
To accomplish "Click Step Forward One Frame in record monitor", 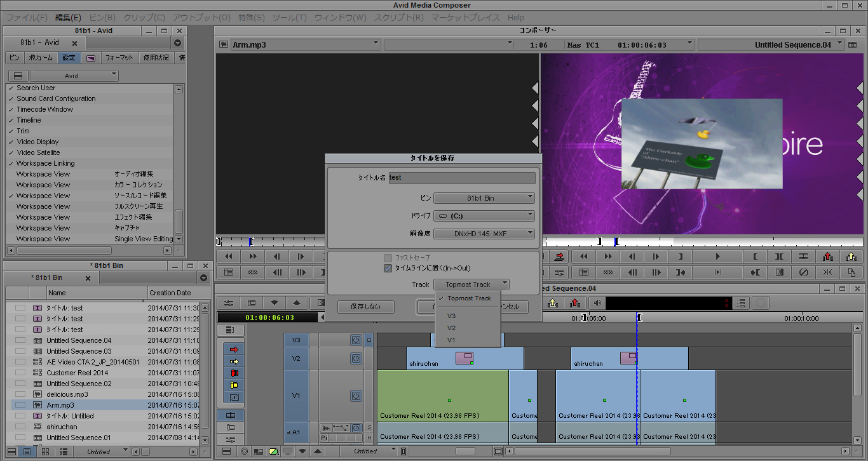I will click(x=656, y=257).
